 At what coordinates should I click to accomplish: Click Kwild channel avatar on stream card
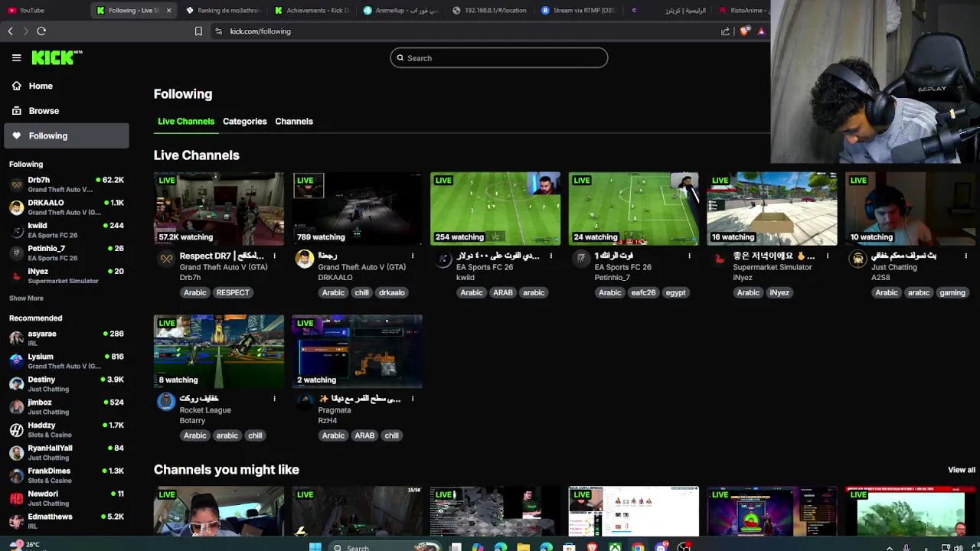(x=443, y=259)
